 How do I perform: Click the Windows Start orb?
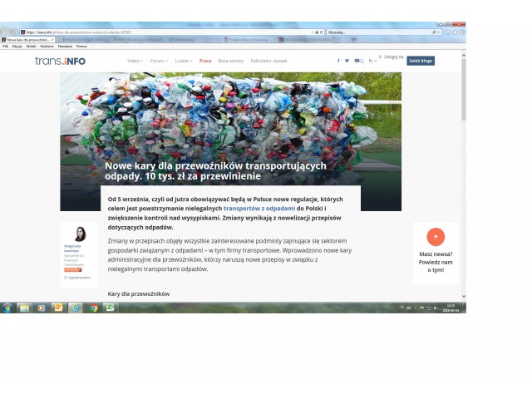tap(7, 308)
